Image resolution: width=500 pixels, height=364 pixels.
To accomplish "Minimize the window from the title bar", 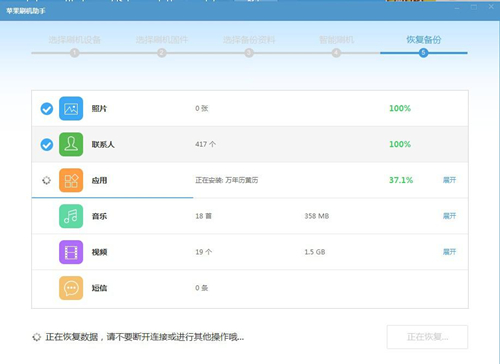I will click(457, 7).
